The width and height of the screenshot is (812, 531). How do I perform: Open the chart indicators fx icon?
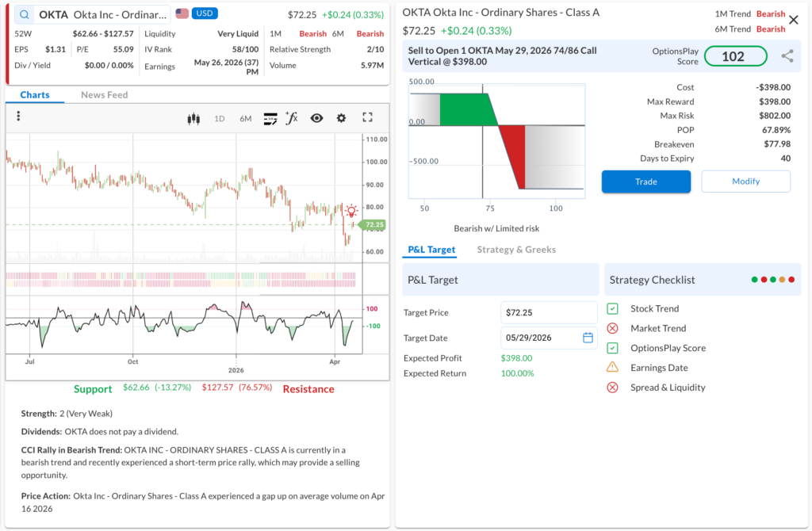[292, 118]
